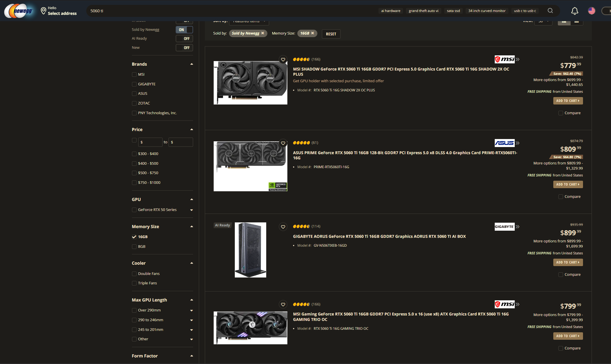Screen dimensions: 611x364
Task: Add MSI GAMING TRIO OC to cart
Action: pyautogui.click(x=568, y=336)
